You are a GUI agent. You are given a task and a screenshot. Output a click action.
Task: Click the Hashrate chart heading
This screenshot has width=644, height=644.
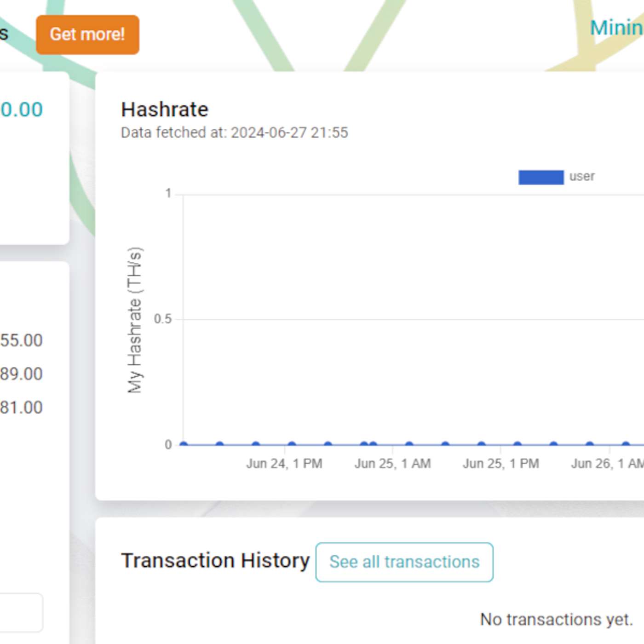(164, 109)
